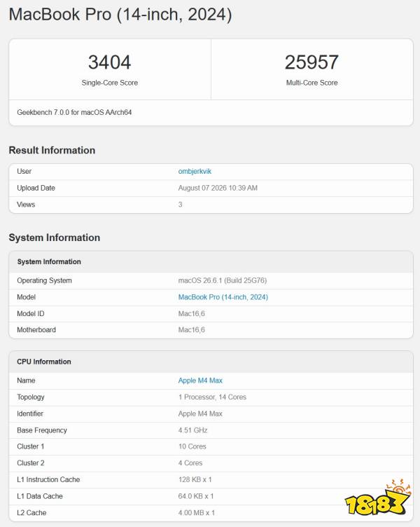This screenshot has width=420, height=527.
Task: Click the Motherboard row label
Action: click(36, 329)
